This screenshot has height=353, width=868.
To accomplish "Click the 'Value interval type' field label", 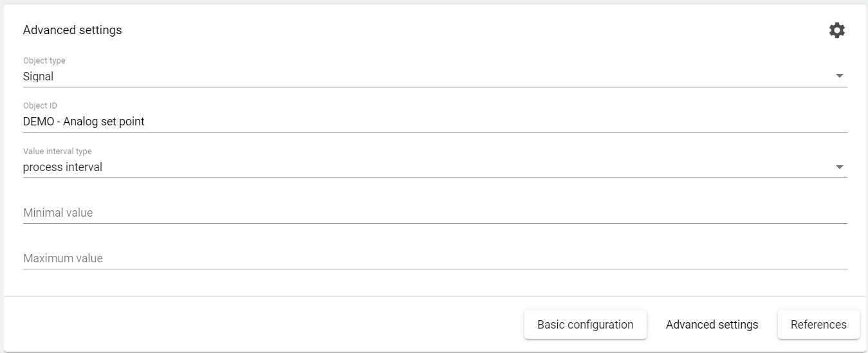I will [57, 151].
